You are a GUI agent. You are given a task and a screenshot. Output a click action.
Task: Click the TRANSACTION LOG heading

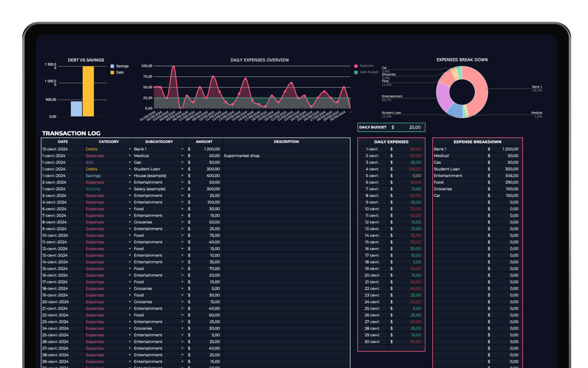click(71, 133)
